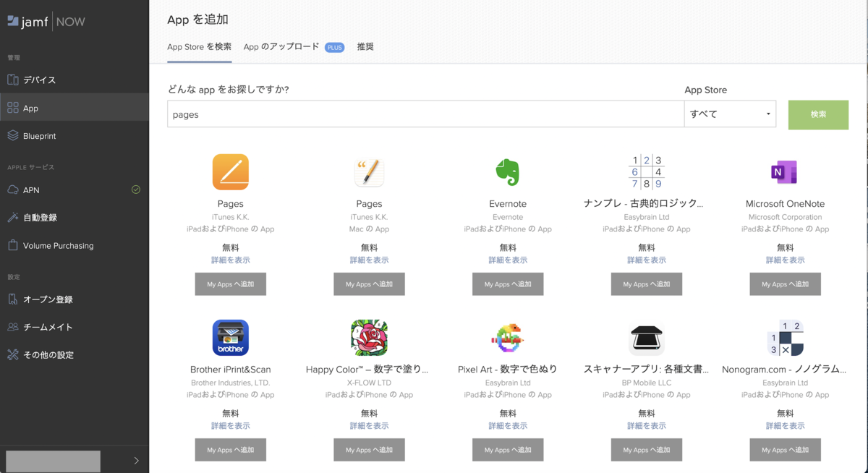The width and height of the screenshot is (868, 473).
Task: Click the Pixel Art app icon
Action: coord(507,337)
